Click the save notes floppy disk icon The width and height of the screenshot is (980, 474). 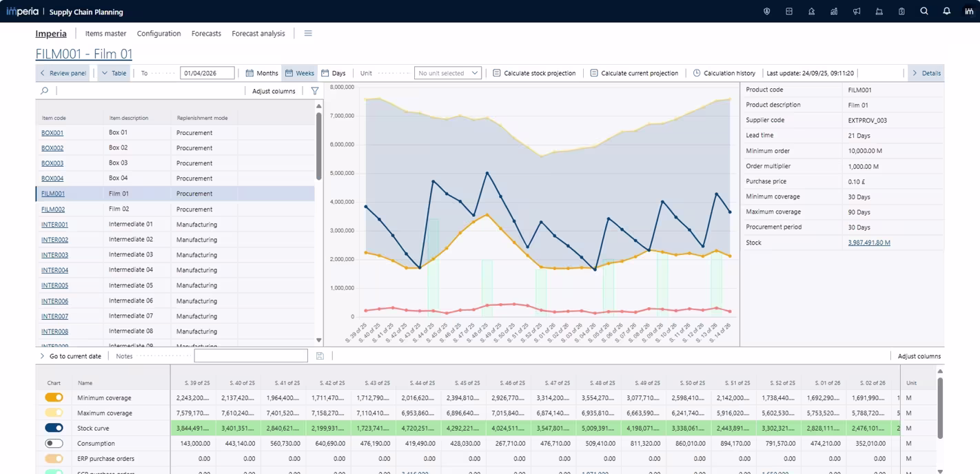point(320,356)
